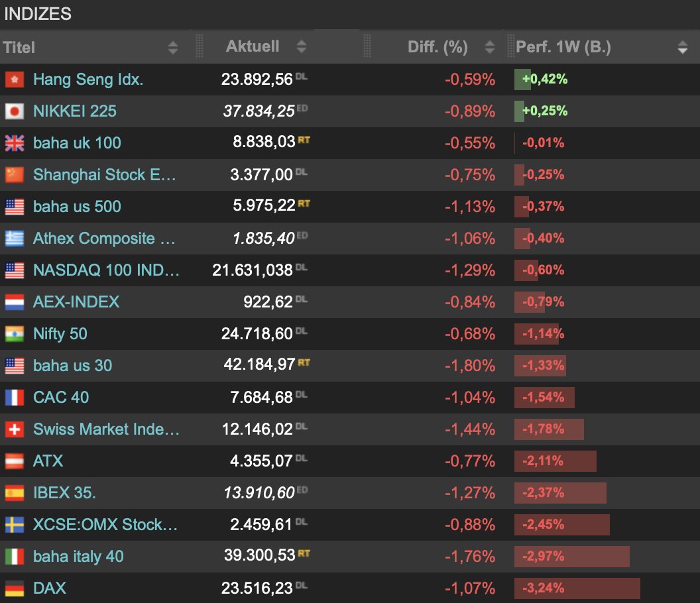This screenshot has width=700, height=603.
Task: Open Athex Composite index
Action: pyautogui.click(x=104, y=239)
